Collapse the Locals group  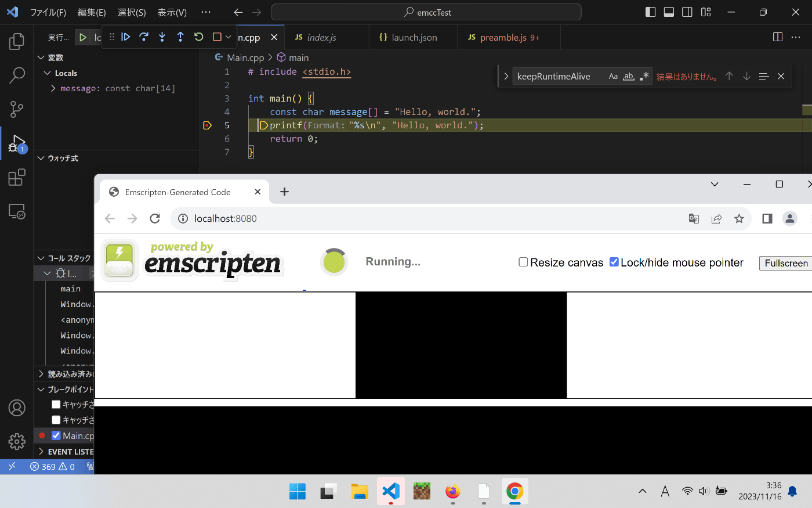coord(48,73)
